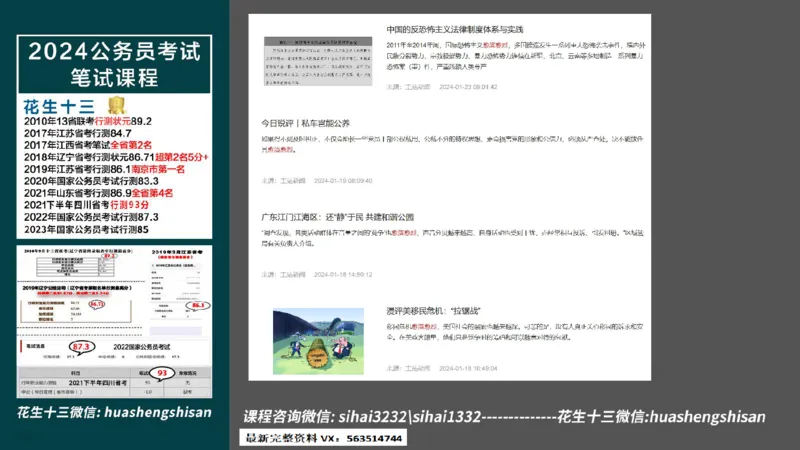Open article 中国的反恐怖主义法律制度体系与实践
The image size is (800, 450).
pos(454,30)
